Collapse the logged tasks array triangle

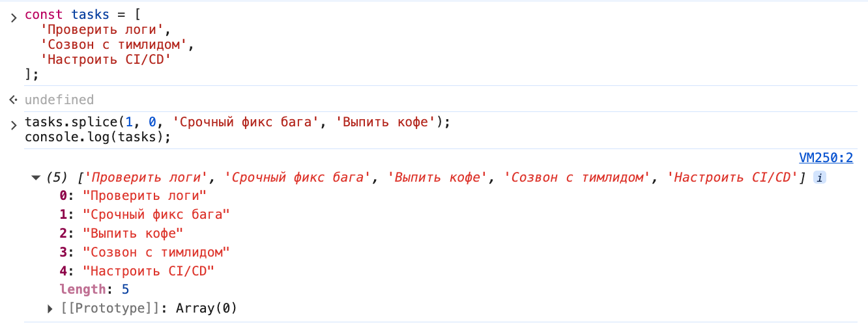coord(36,178)
